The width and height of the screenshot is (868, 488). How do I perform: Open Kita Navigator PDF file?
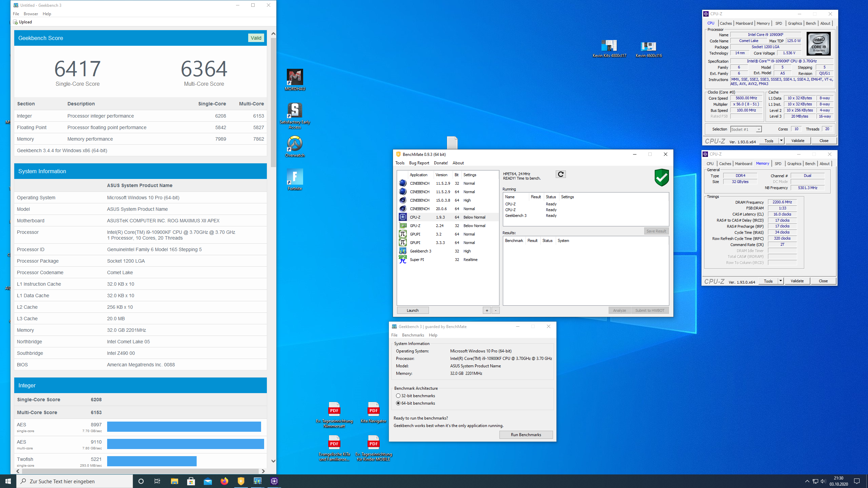373,412
